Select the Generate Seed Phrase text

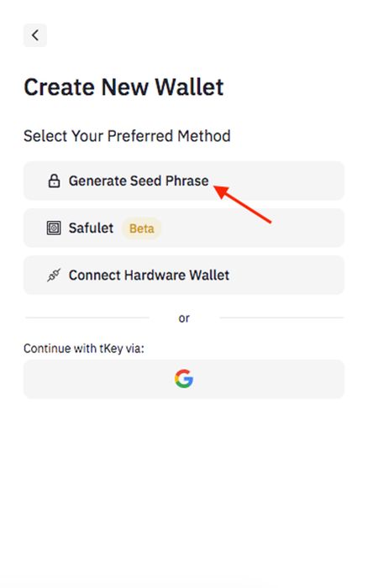click(139, 181)
